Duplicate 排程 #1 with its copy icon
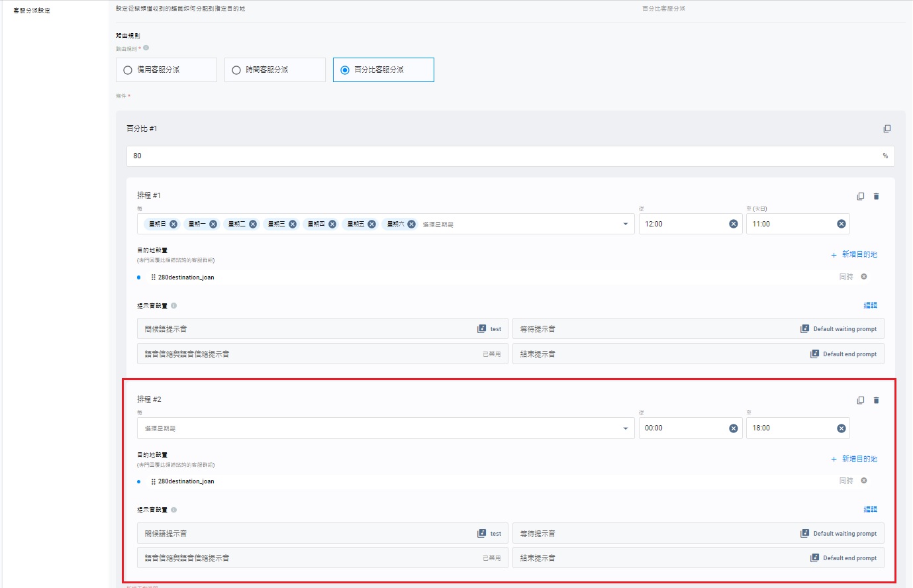The height and width of the screenshot is (588, 913). (861, 196)
